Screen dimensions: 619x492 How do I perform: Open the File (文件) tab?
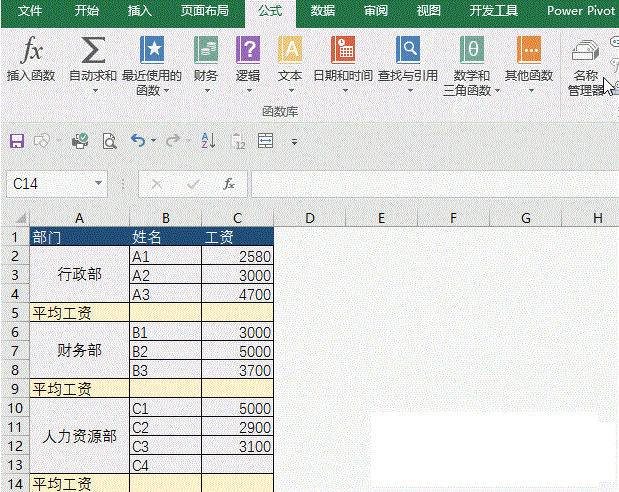click(30, 11)
